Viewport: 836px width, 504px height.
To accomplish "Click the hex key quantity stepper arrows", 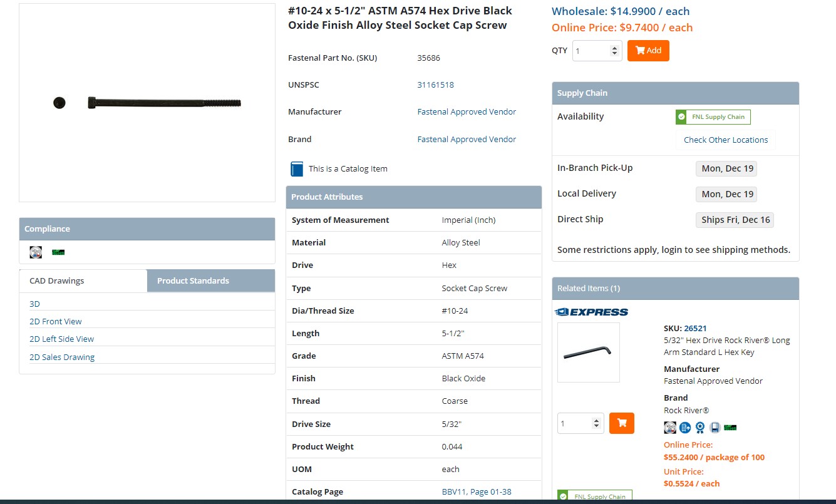I will [597, 424].
